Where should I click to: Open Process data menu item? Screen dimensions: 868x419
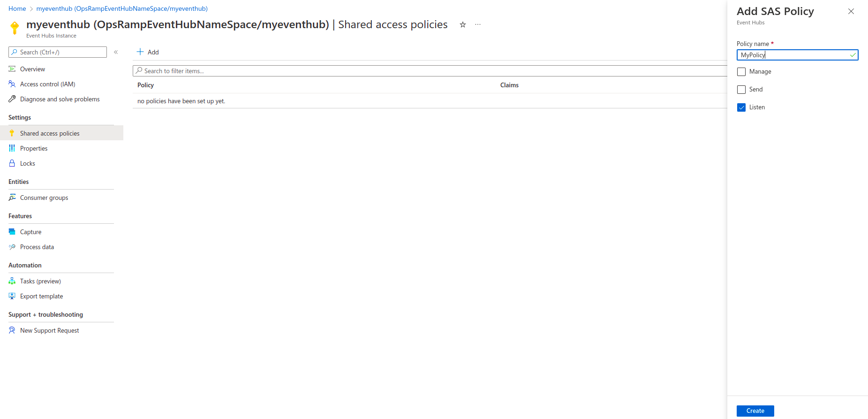pyautogui.click(x=61, y=247)
